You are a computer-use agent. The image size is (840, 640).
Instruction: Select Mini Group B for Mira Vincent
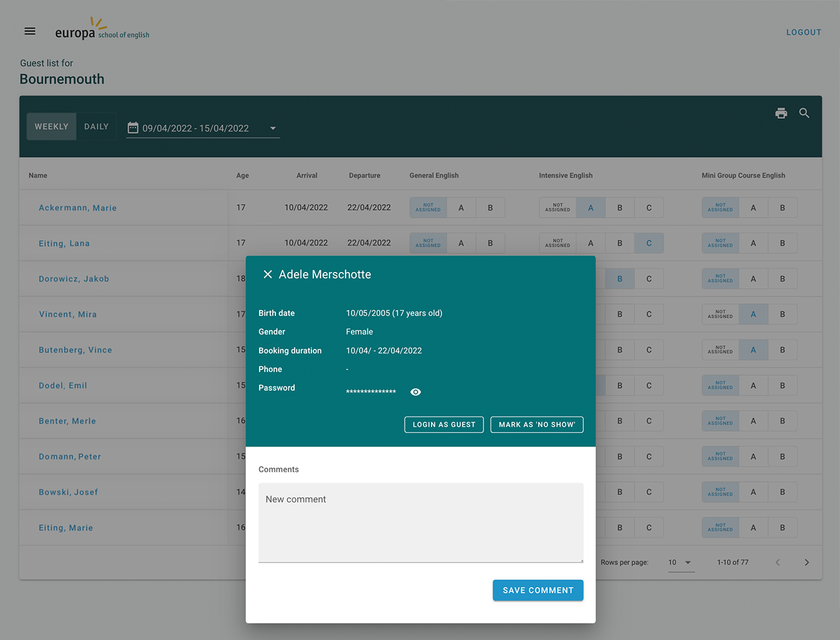pyautogui.click(x=782, y=315)
